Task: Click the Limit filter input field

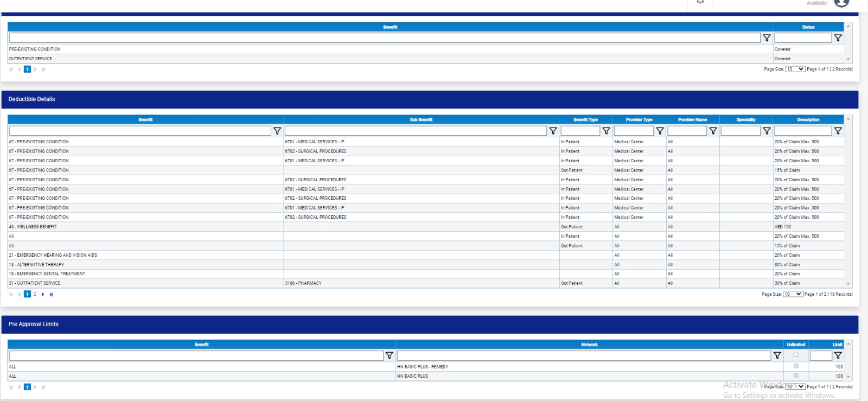Action: click(820, 355)
